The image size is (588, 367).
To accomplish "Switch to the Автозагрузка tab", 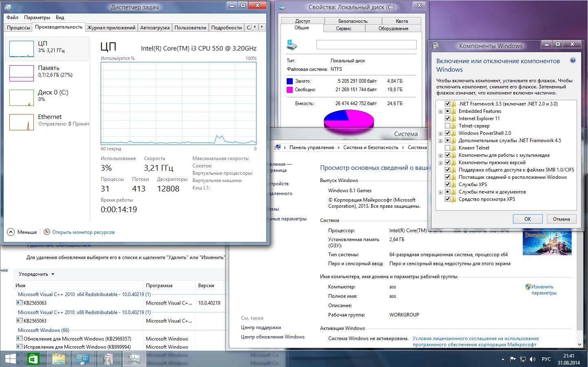I will point(155,27).
